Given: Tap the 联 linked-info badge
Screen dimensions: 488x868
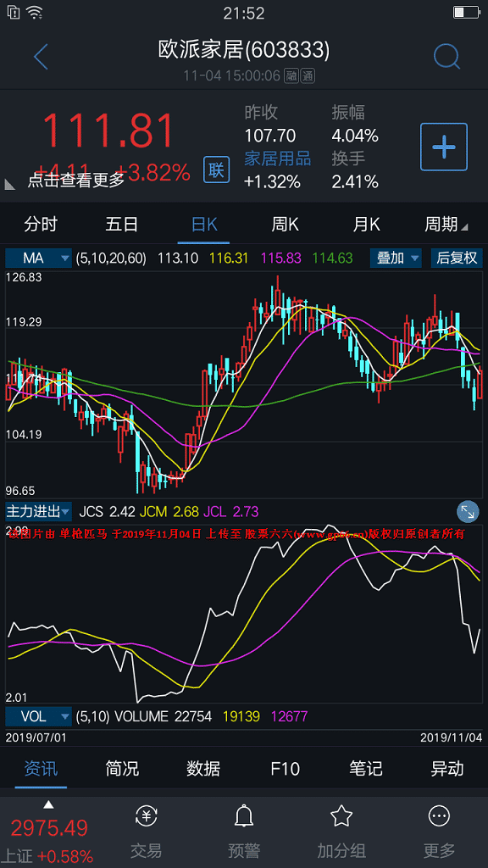Looking at the screenshot, I should click(x=216, y=170).
